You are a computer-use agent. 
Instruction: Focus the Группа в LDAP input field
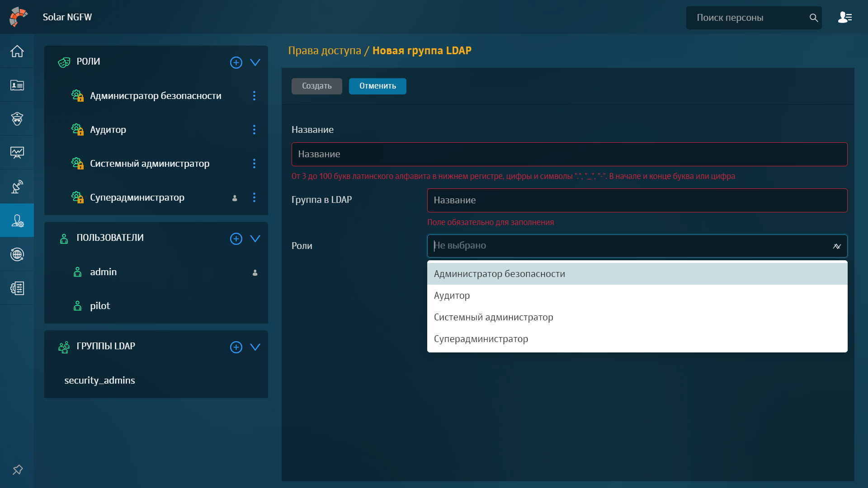(637, 200)
